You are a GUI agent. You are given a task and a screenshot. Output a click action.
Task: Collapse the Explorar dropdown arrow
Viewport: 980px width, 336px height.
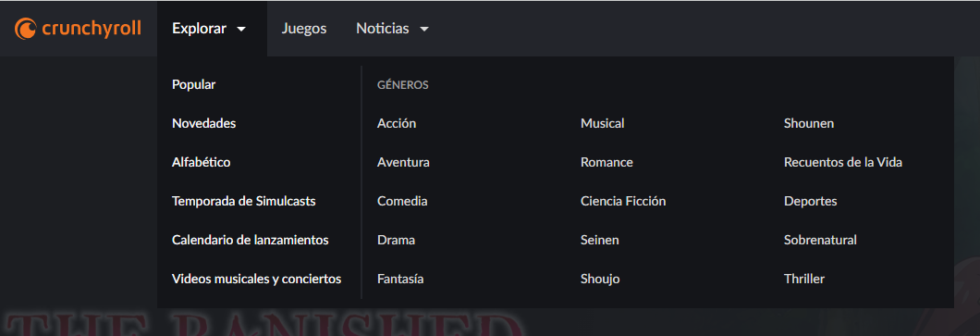pos(242,29)
